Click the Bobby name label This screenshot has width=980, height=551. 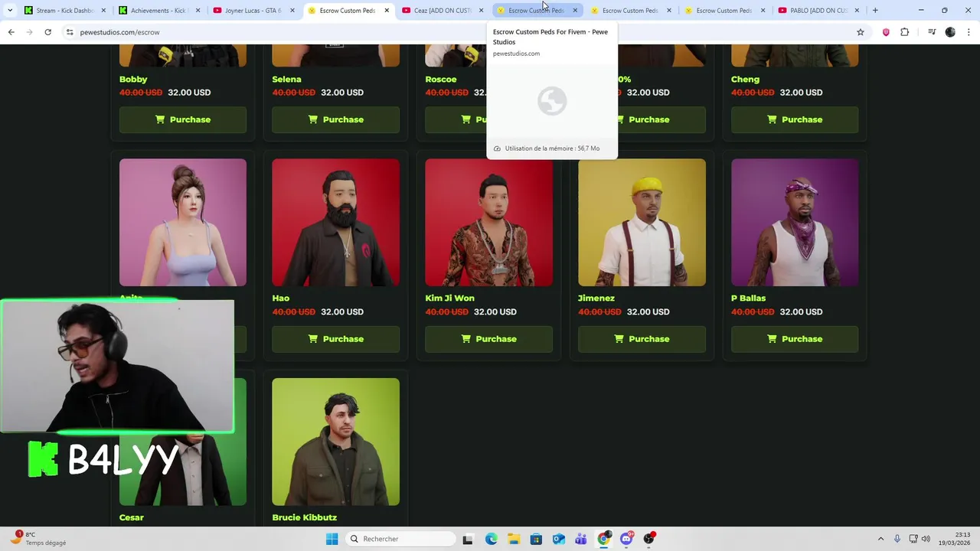pos(133,80)
